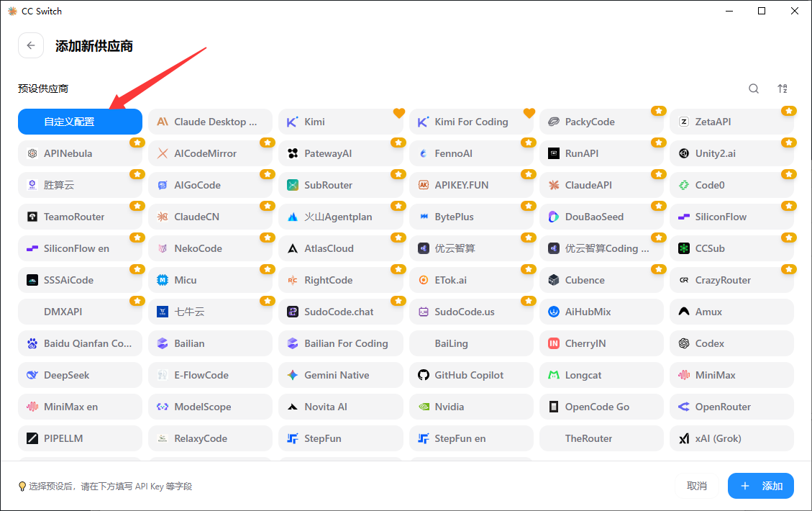
Task: Select the FennoAI preset
Action: tap(471, 153)
